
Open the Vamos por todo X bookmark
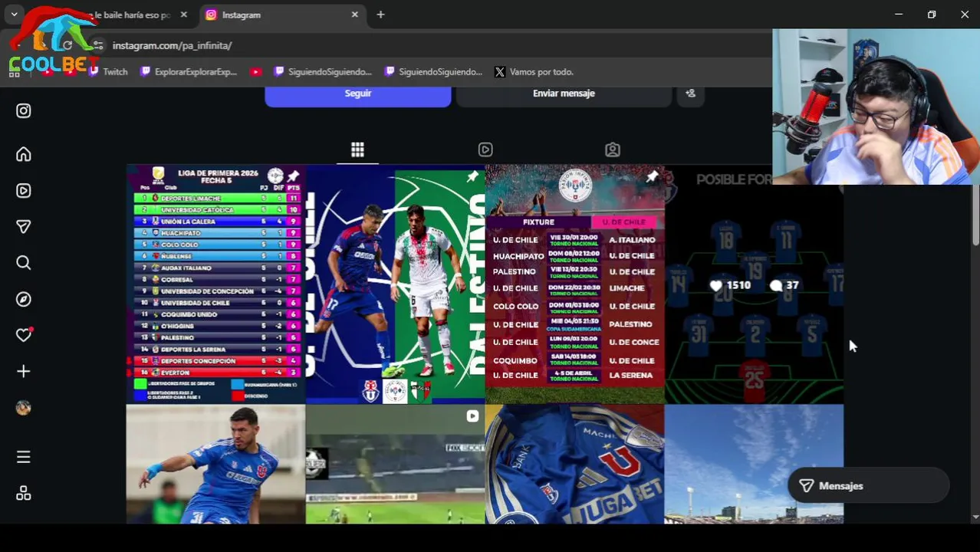pyautogui.click(x=534, y=72)
